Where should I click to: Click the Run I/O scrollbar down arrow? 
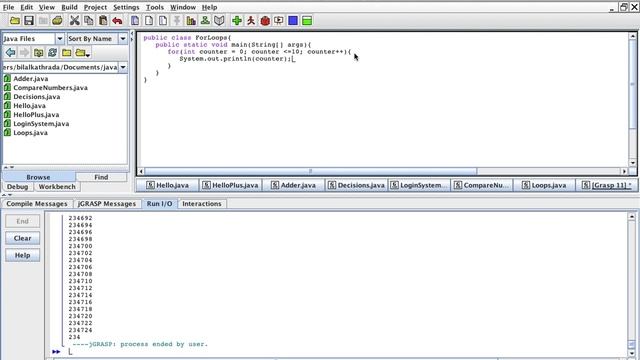click(x=632, y=353)
